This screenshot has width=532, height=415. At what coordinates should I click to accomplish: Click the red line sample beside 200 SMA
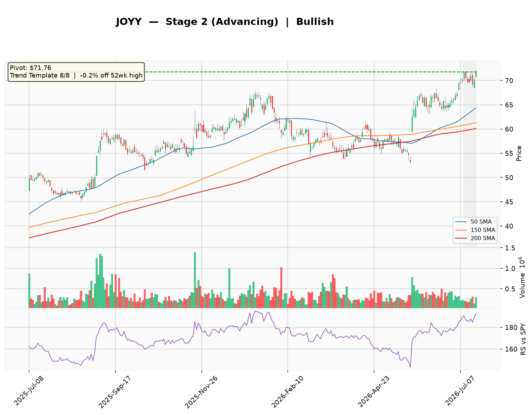click(x=461, y=239)
